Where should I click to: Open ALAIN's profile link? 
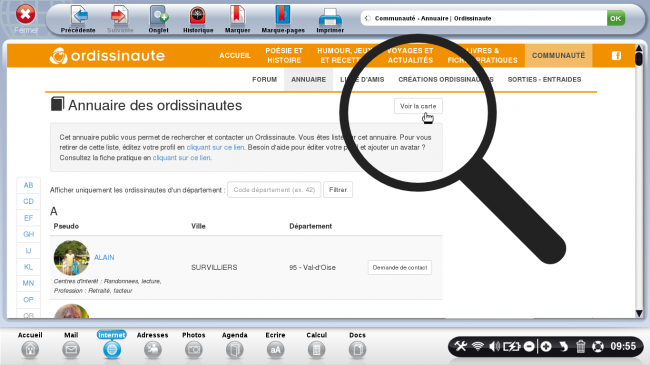(x=104, y=258)
